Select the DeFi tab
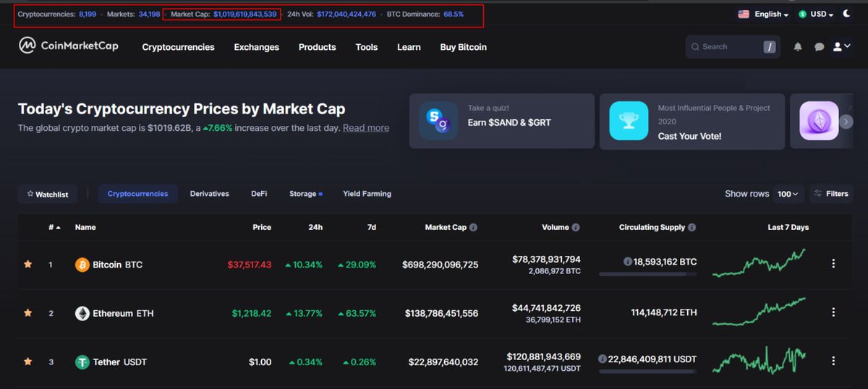 [259, 194]
